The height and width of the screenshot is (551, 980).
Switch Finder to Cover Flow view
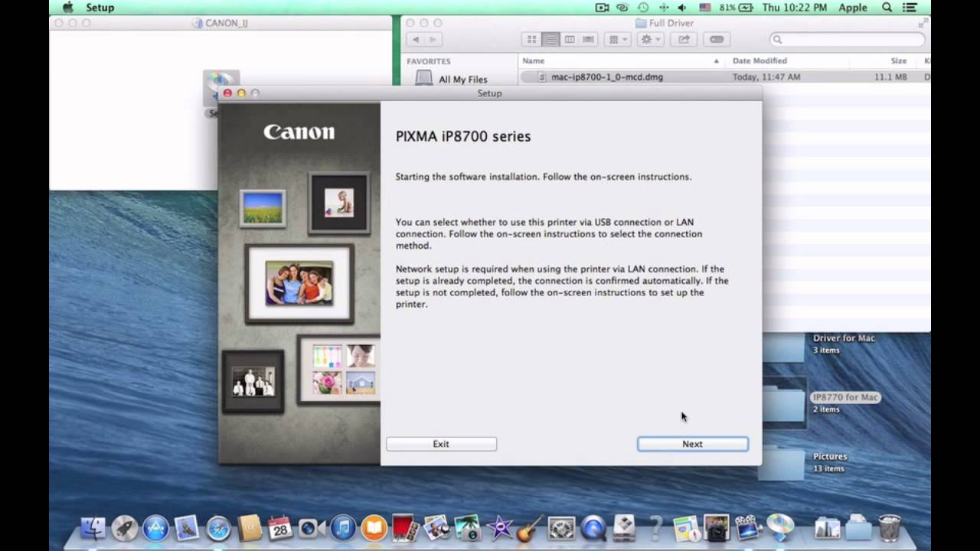coord(588,39)
